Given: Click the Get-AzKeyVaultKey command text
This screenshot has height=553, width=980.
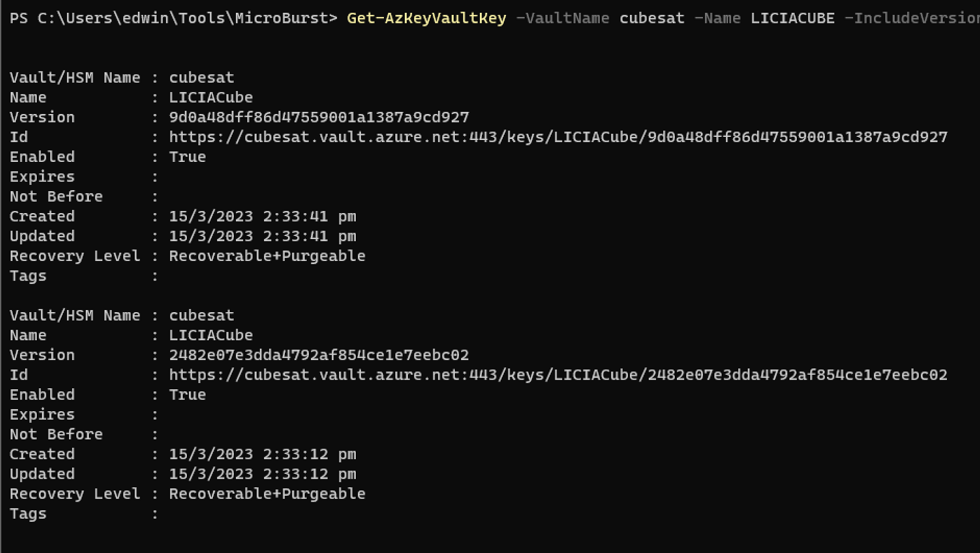Looking at the screenshot, I should point(426,19).
